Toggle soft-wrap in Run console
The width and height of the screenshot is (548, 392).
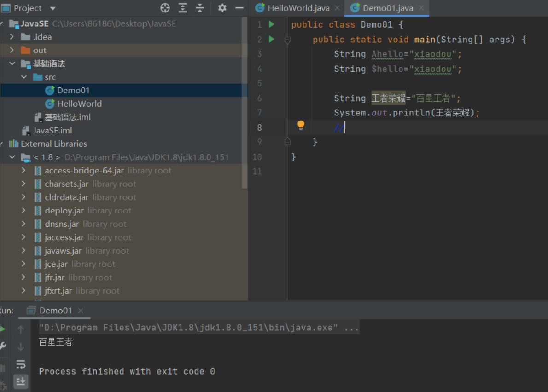click(21, 364)
